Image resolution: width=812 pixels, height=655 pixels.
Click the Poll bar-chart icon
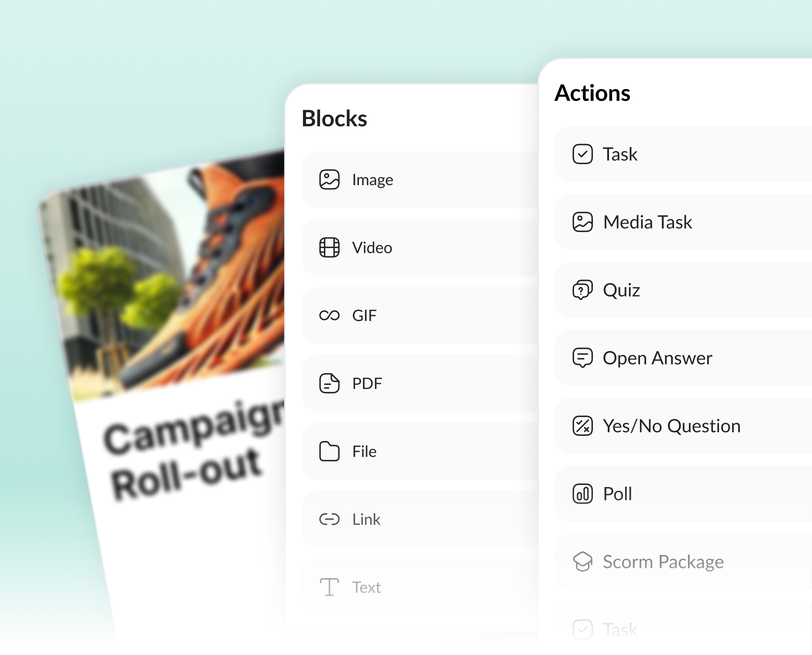point(582,494)
